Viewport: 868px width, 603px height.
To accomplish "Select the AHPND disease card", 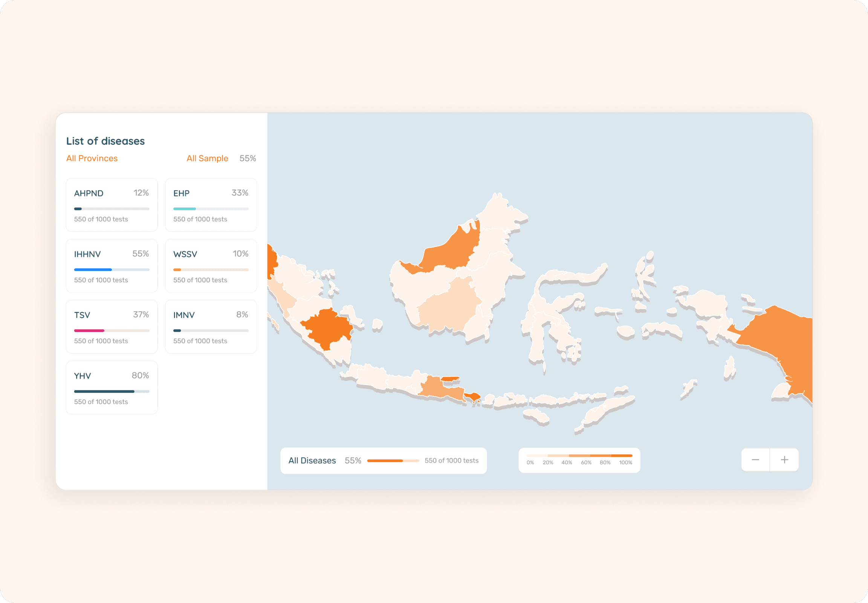I will pyautogui.click(x=112, y=205).
